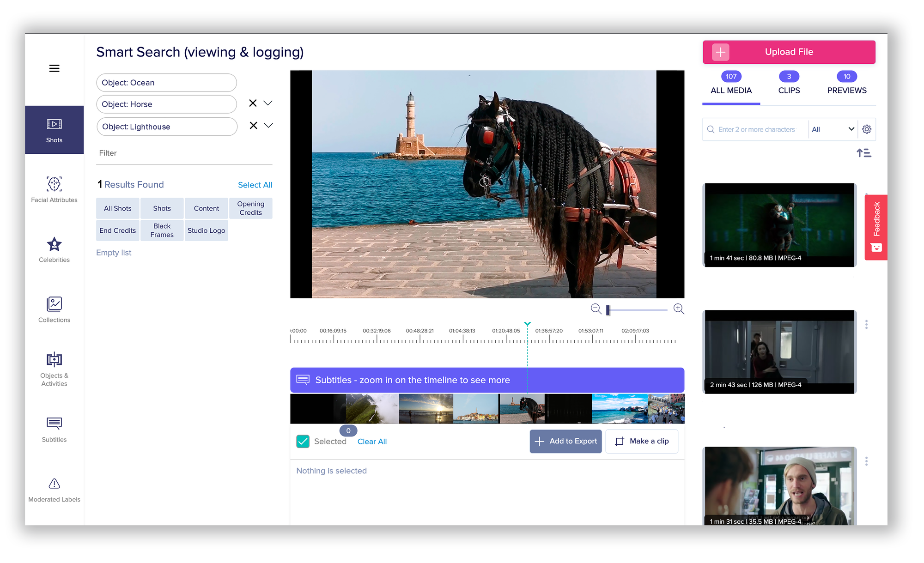Drag the timeline zoom slider

click(608, 308)
